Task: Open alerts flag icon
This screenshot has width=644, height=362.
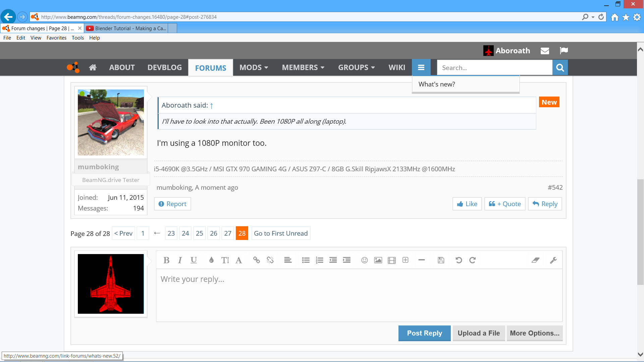Action: click(564, 51)
